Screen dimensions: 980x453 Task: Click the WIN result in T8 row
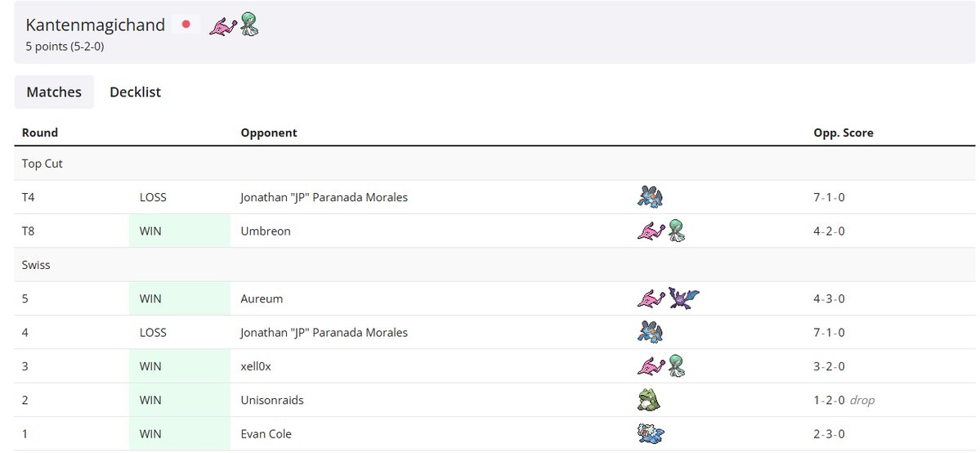click(150, 231)
